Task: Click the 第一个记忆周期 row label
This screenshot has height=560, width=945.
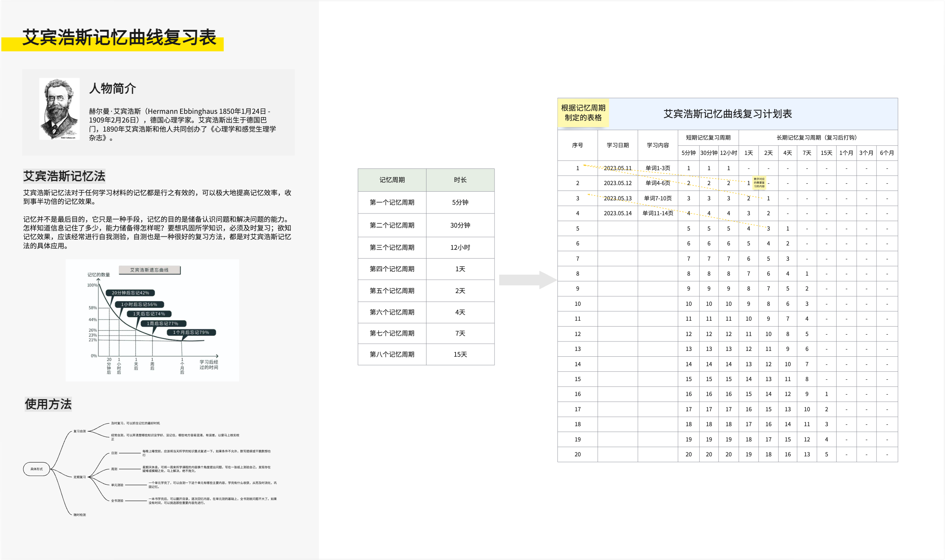Action: 392,202
